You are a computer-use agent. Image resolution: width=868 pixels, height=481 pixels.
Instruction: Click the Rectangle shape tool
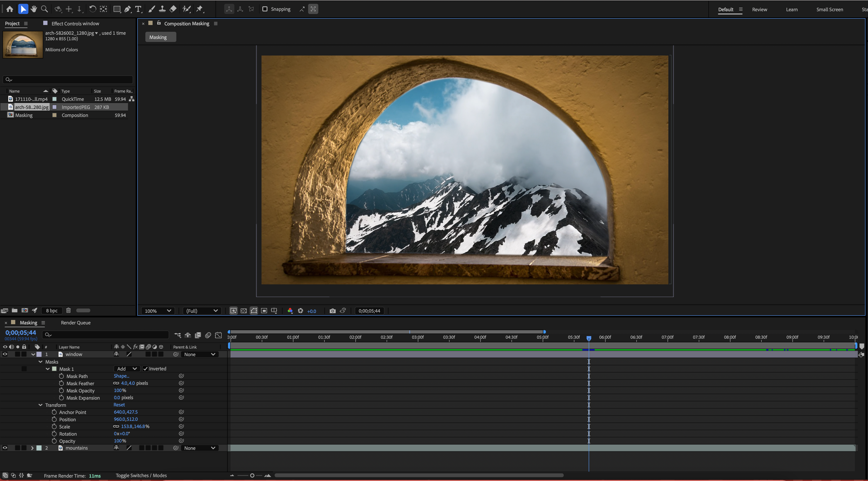coord(117,9)
